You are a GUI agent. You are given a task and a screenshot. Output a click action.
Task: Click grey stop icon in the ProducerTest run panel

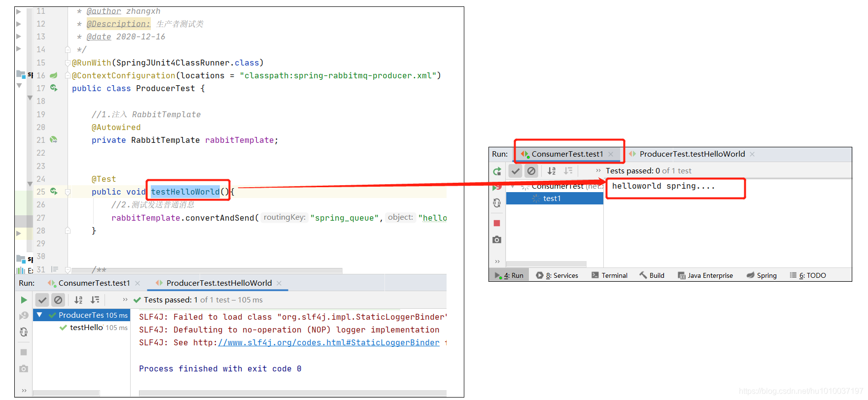[x=24, y=352]
